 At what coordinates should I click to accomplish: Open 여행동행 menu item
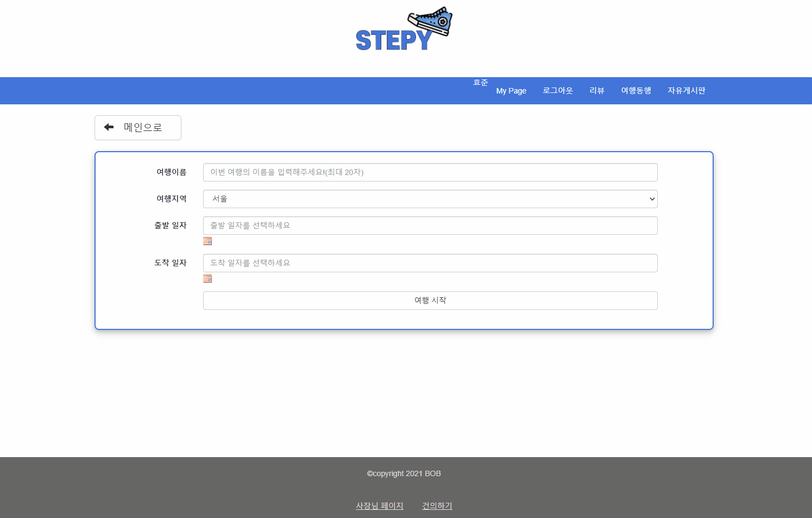point(636,91)
